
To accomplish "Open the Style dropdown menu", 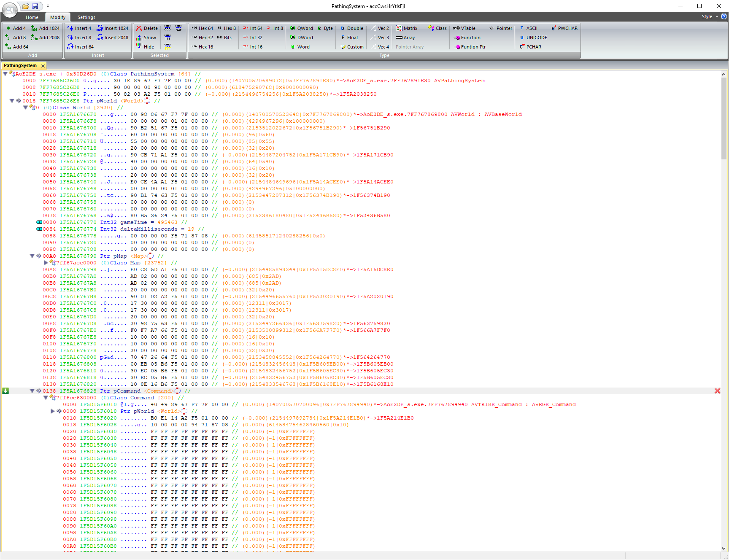I will pos(710,17).
